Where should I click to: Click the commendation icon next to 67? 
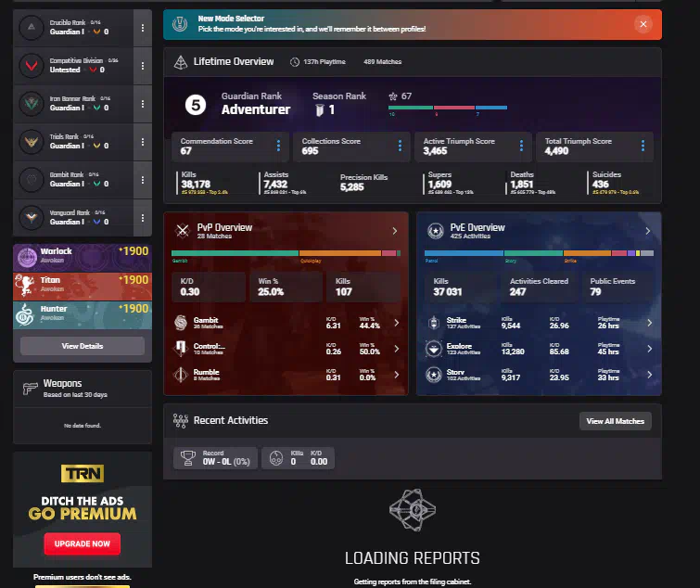(393, 96)
